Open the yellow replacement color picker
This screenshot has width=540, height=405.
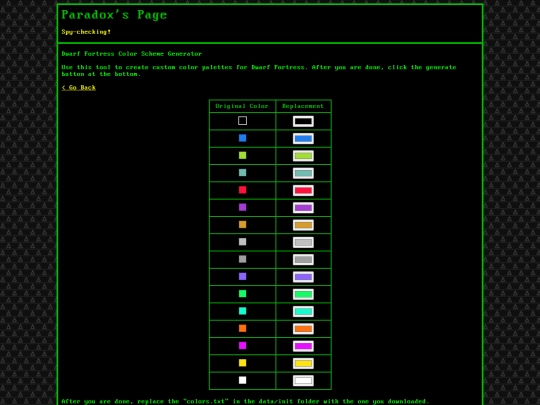303,363
